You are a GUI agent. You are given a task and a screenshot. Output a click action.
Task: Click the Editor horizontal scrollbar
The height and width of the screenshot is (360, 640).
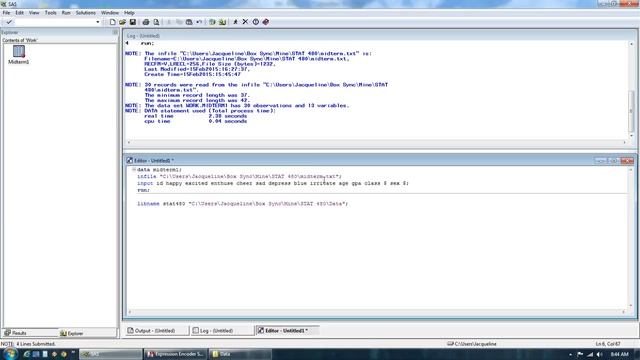click(376, 312)
